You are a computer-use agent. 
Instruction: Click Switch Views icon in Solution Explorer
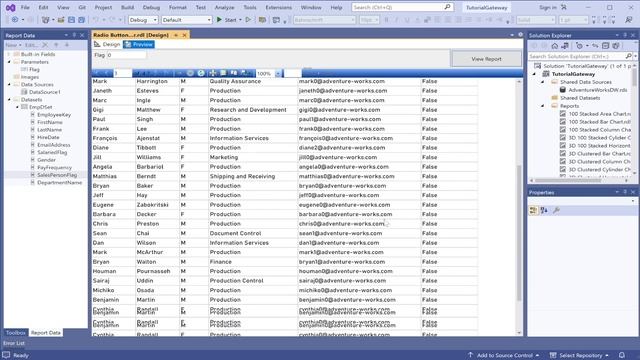[x=565, y=46]
